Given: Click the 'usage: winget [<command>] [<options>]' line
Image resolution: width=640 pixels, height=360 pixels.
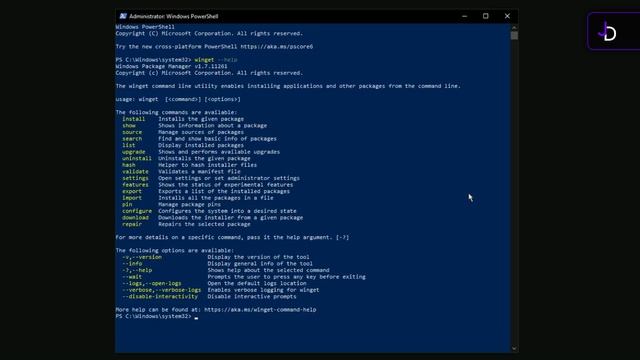Looking at the screenshot, I should [178, 99].
